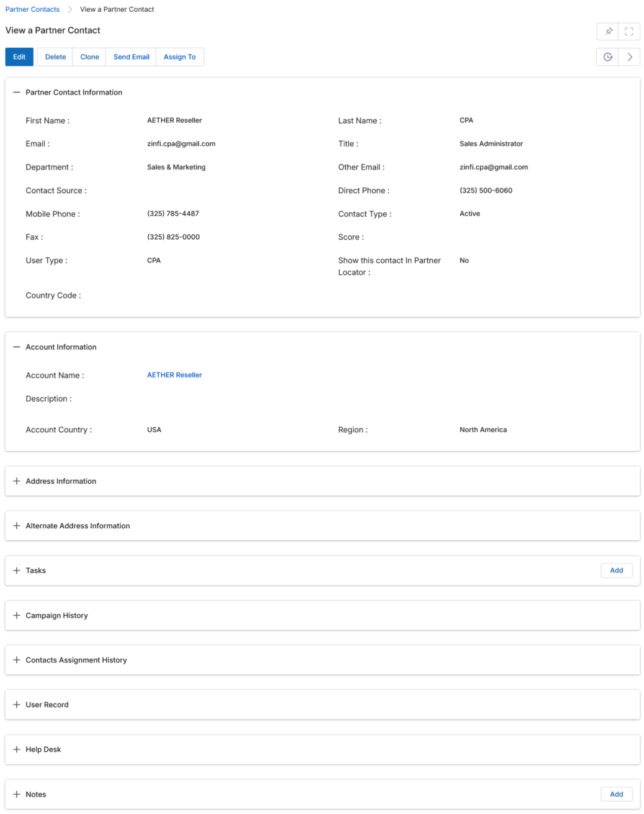Toggle fullscreen view icon
The height and width of the screenshot is (814, 644).
pyautogui.click(x=629, y=31)
